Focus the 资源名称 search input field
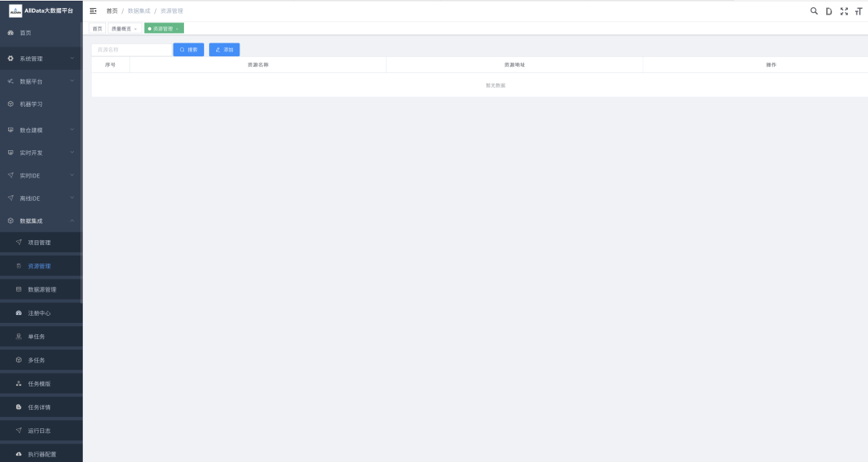Viewport: 868px width, 462px height. click(131, 50)
